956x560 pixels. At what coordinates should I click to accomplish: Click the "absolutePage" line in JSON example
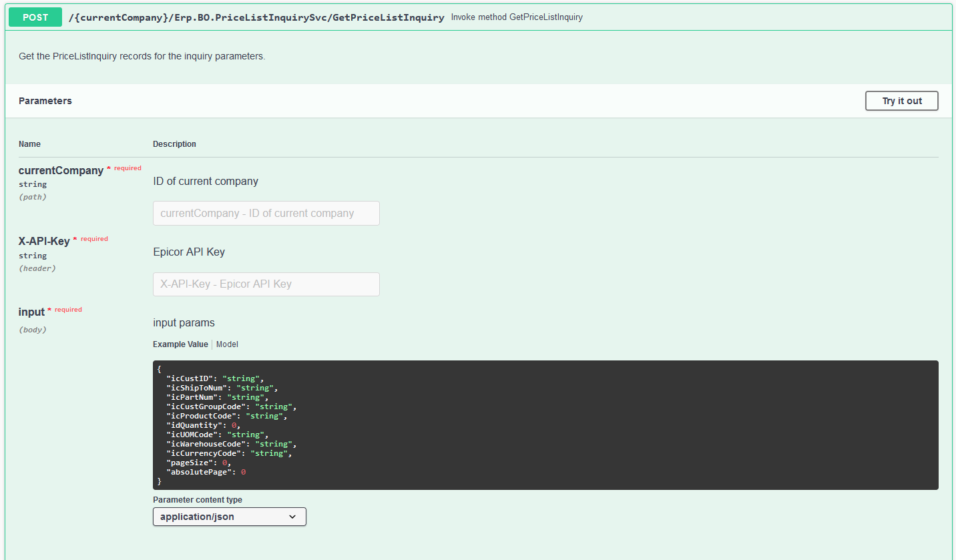pos(206,472)
